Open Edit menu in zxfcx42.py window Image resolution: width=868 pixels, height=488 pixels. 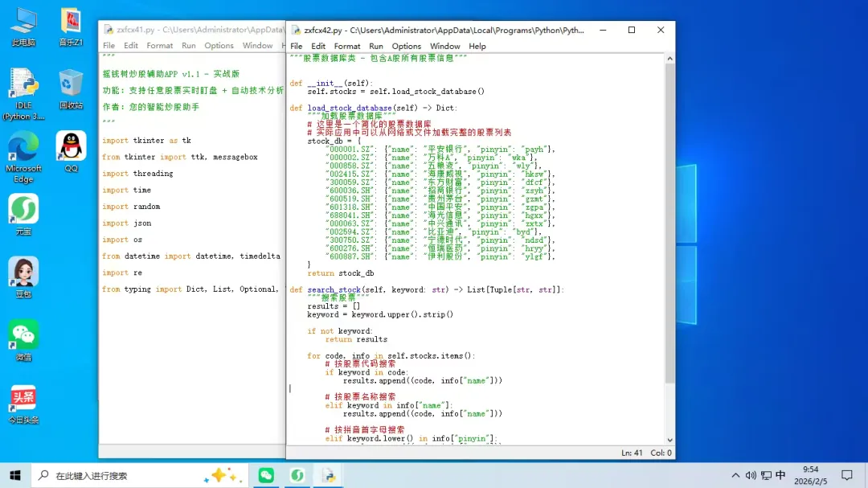[x=317, y=46]
